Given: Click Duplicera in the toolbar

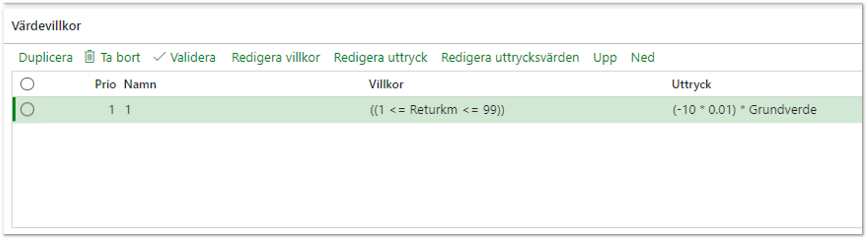Looking at the screenshot, I should [x=45, y=57].
